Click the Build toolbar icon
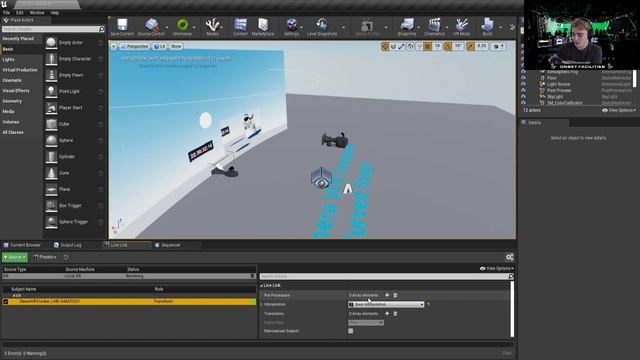 (487, 25)
